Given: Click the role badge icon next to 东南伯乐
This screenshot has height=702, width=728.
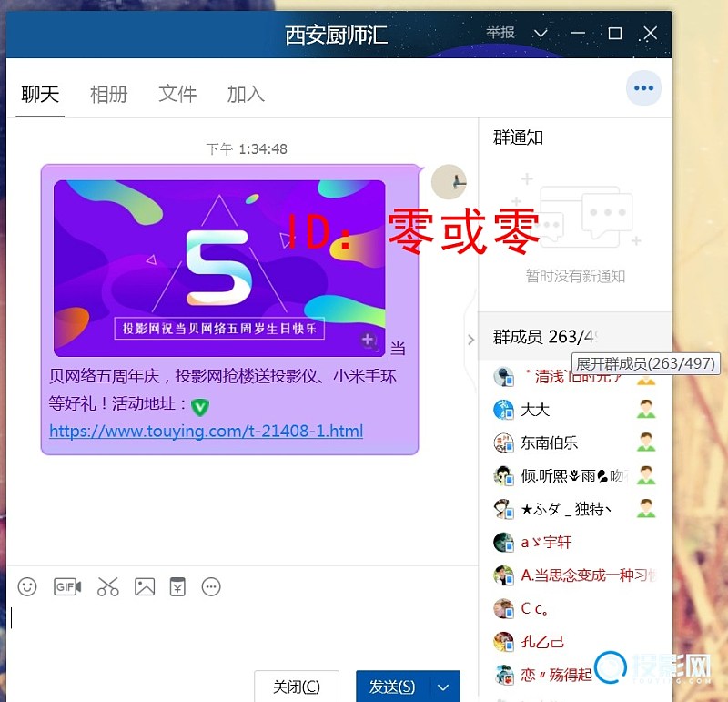Looking at the screenshot, I should tap(646, 443).
